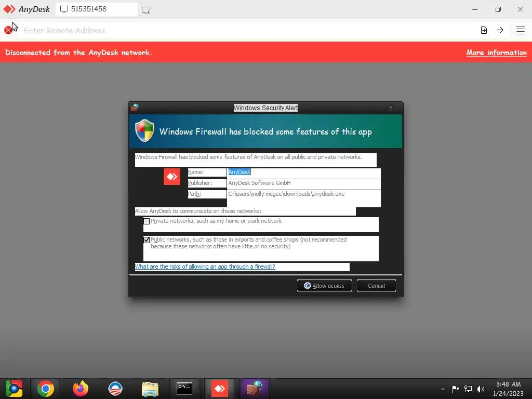Open the firewall risks help link
The image size is (532, 399).
click(x=205, y=267)
